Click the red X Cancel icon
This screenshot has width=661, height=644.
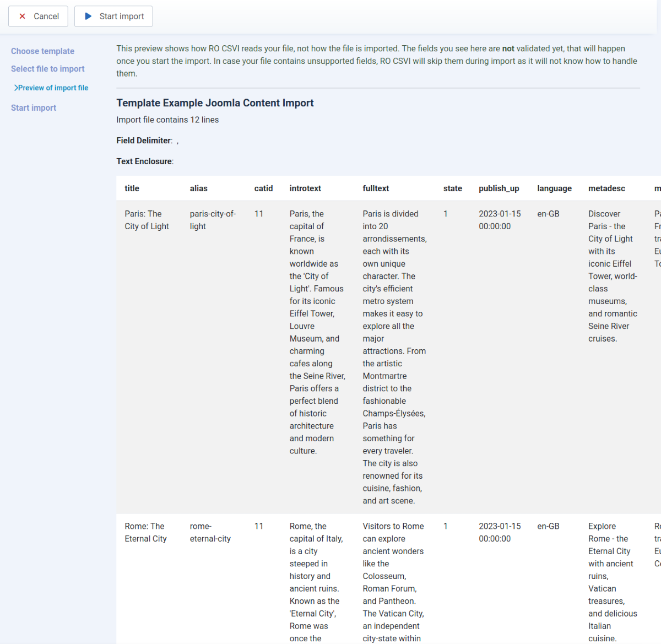[x=23, y=17]
